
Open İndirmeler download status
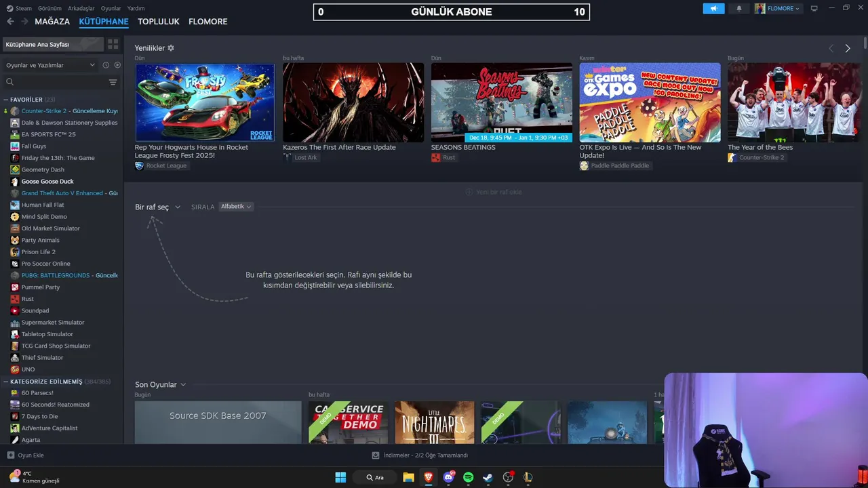(x=420, y=455)
